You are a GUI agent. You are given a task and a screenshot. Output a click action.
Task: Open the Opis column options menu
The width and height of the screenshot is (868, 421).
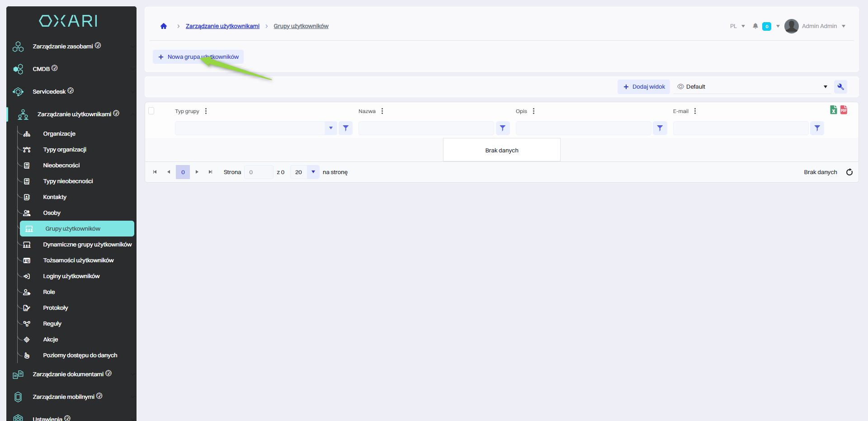pyautogui.click(x=533, y=111)
